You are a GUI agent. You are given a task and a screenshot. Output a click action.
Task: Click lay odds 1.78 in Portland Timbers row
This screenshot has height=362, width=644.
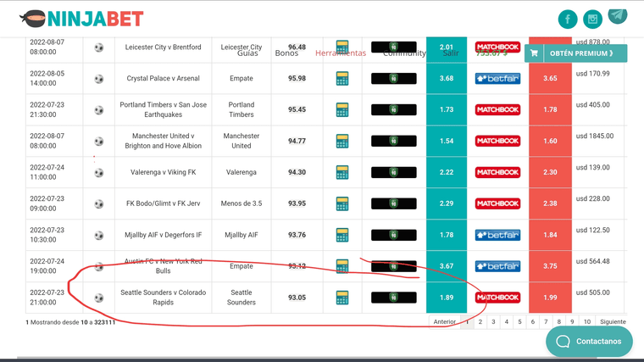click(x=550, y=109)
